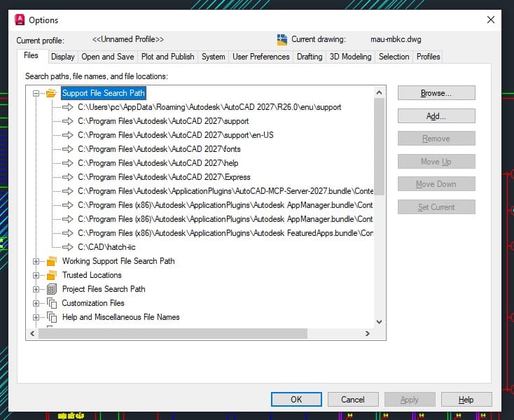The height and width of the screenshot is (420, 514).
Task: Click the Browse... button
Action: [436, 93]
